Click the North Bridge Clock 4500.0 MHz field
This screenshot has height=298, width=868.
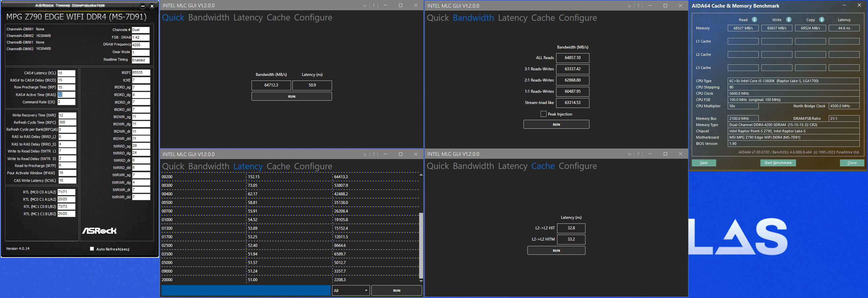pos(844,106)
